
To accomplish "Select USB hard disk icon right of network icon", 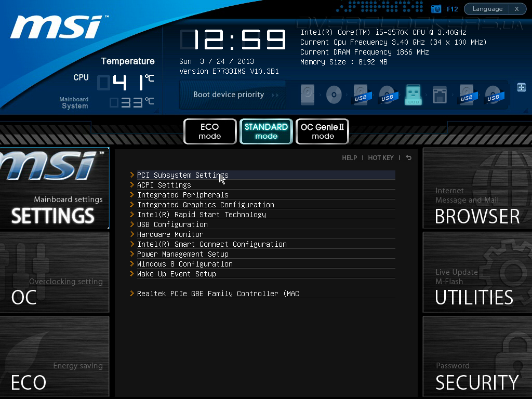I will click(x=467, y=95).
